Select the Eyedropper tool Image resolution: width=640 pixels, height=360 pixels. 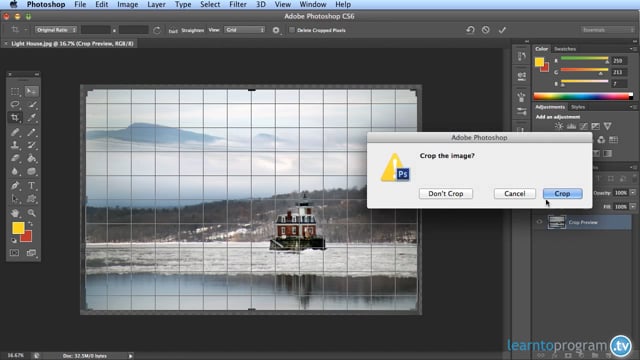(31, 118)
